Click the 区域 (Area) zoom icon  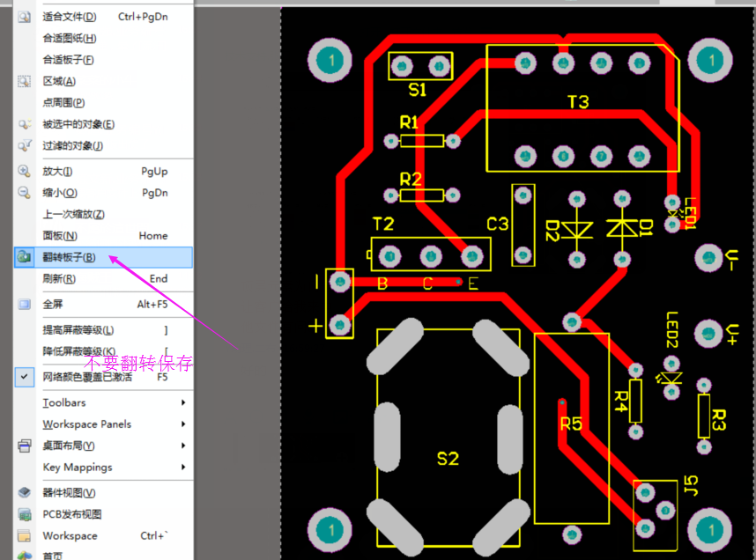point(25,81)
